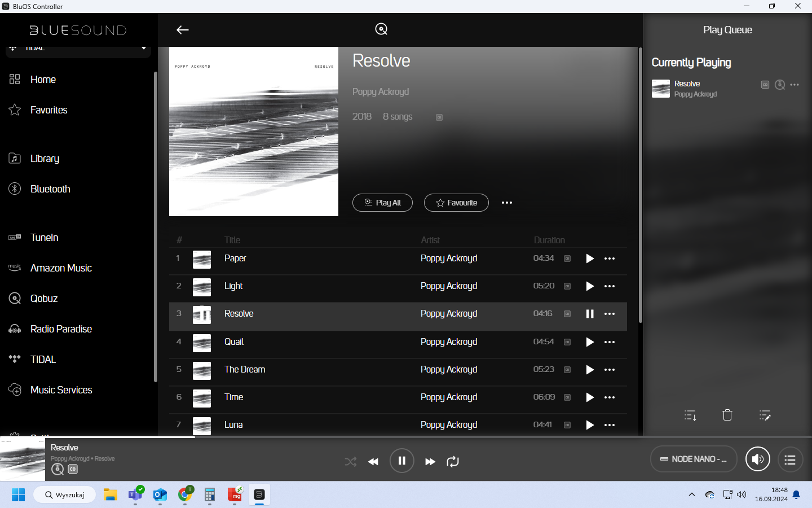Play the track Paper

point(590,259)
